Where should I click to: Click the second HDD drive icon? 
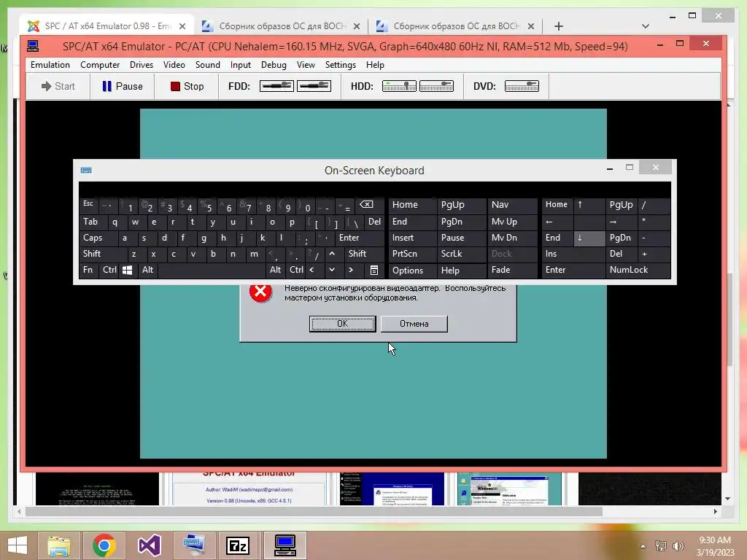pos(436,86)
